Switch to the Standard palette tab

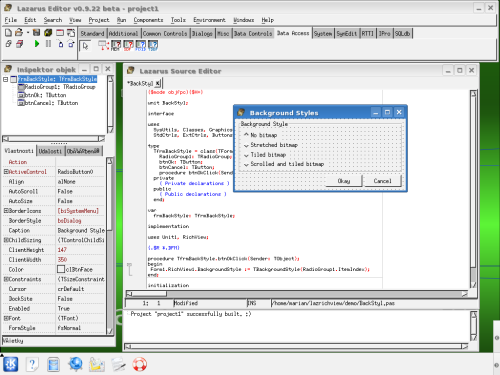92,33
